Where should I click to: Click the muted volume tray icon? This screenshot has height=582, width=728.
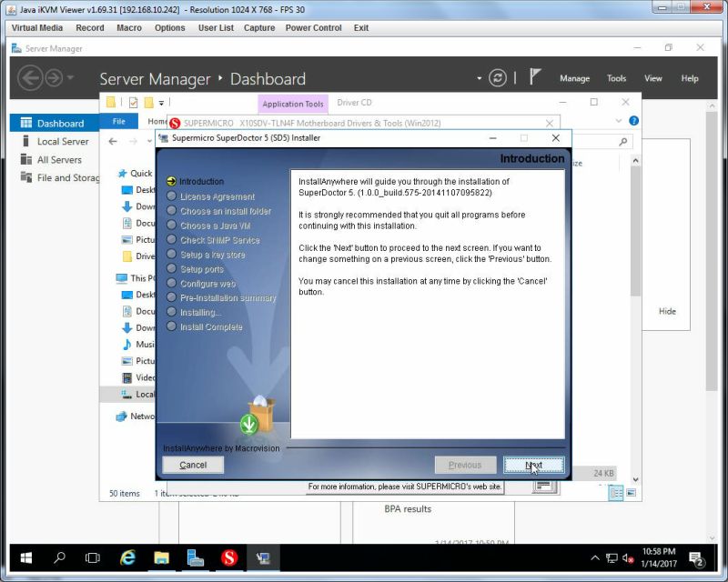pyautogui.click(x=628, y=557)
